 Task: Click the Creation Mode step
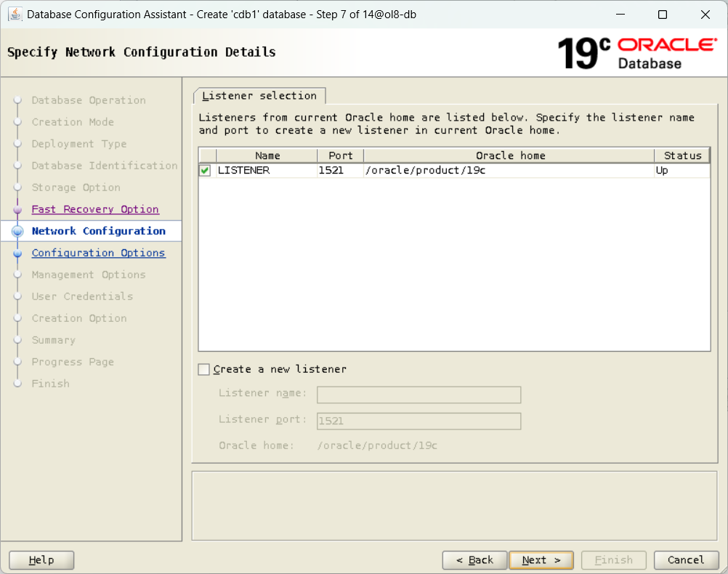point(73,122)
